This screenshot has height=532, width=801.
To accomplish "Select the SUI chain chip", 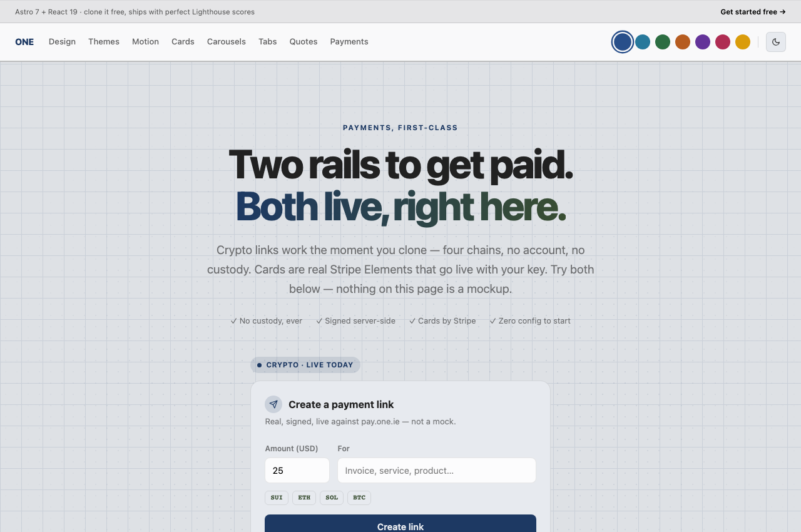I will (277, 498).
